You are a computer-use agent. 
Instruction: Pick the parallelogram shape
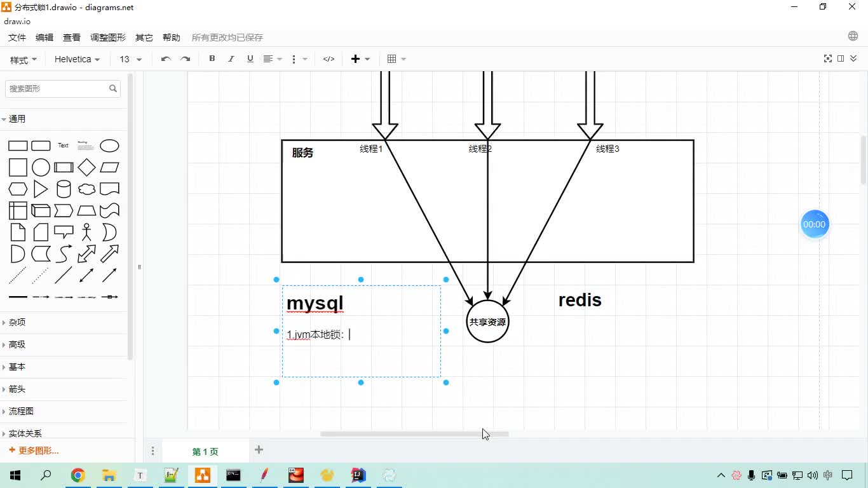(x=109, y=167)
